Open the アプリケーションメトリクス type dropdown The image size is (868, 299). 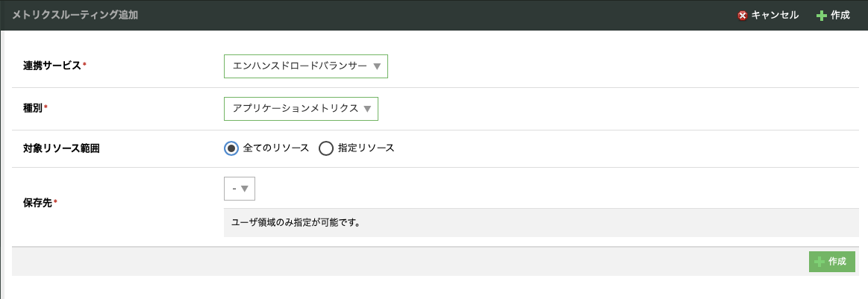301,109
